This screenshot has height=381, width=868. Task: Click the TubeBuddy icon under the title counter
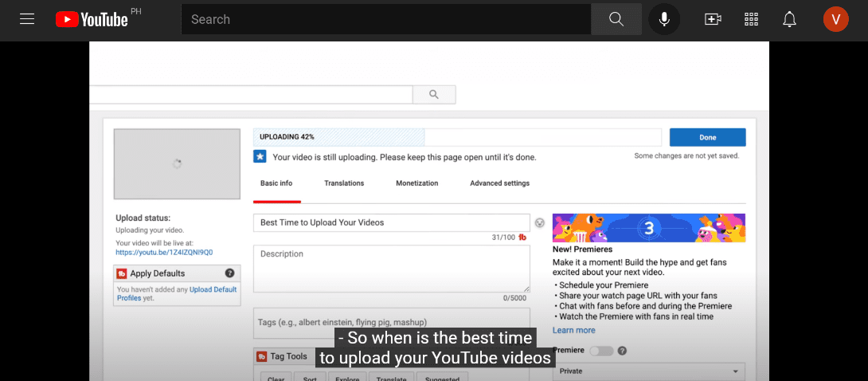pyautogui.click(x=522, y=238)
